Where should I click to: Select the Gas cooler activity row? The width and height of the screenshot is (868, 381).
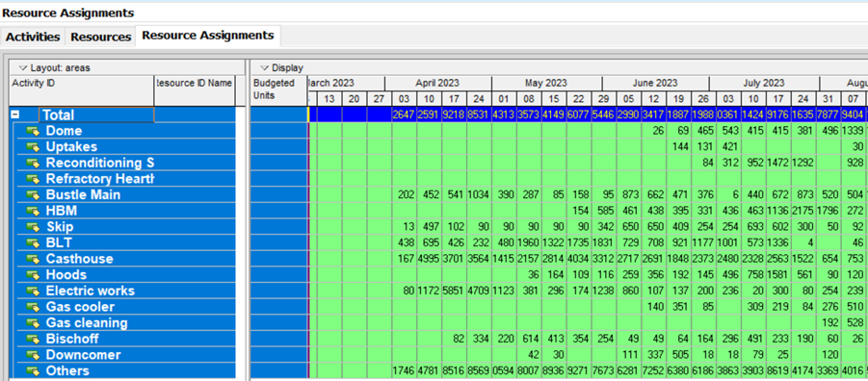click(124, 307)
